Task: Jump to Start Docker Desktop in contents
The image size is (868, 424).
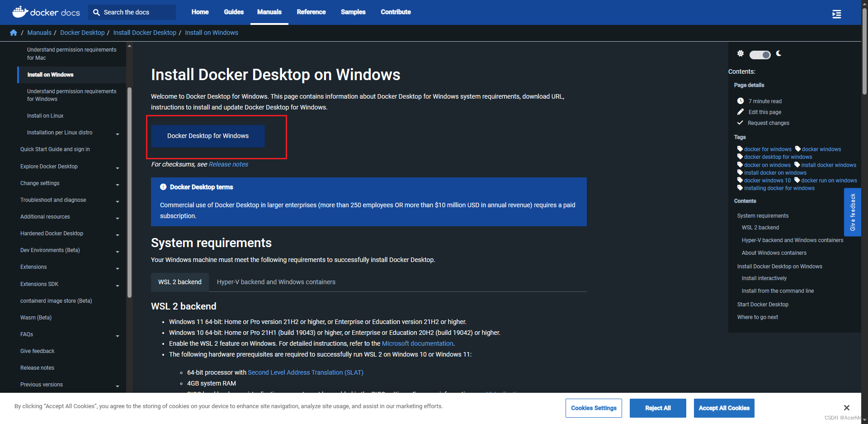Action: [763, 305]
